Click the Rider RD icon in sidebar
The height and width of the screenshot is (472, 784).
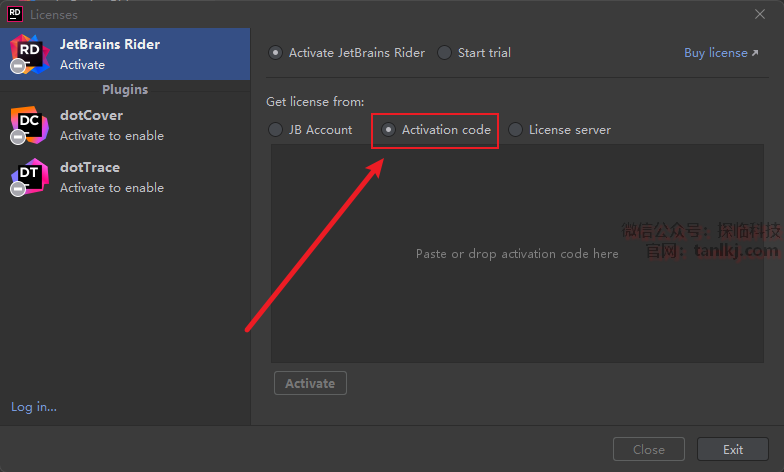pyautogui.click(x=29, y=54)
